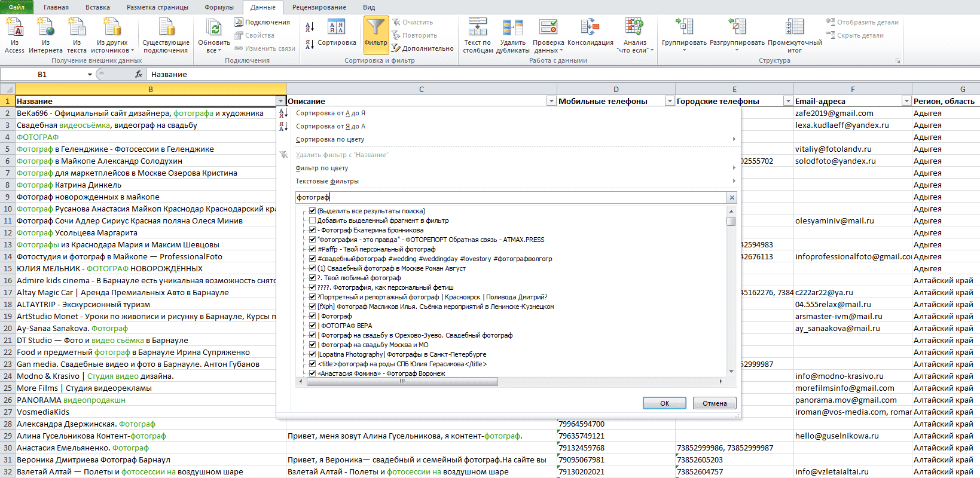Screen dimensions: 980x478
Task: Click the insert function fx icon
Action: pyautogui.click(x=139, y=74)
